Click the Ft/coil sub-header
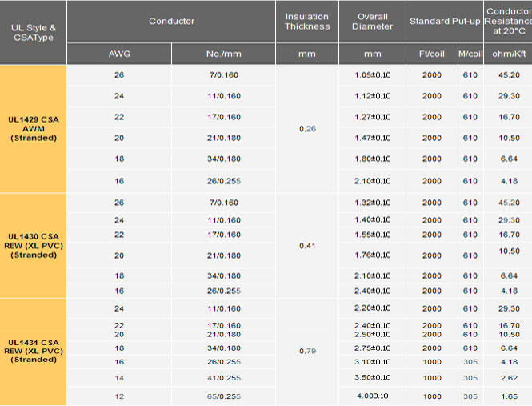 point(431,54)
